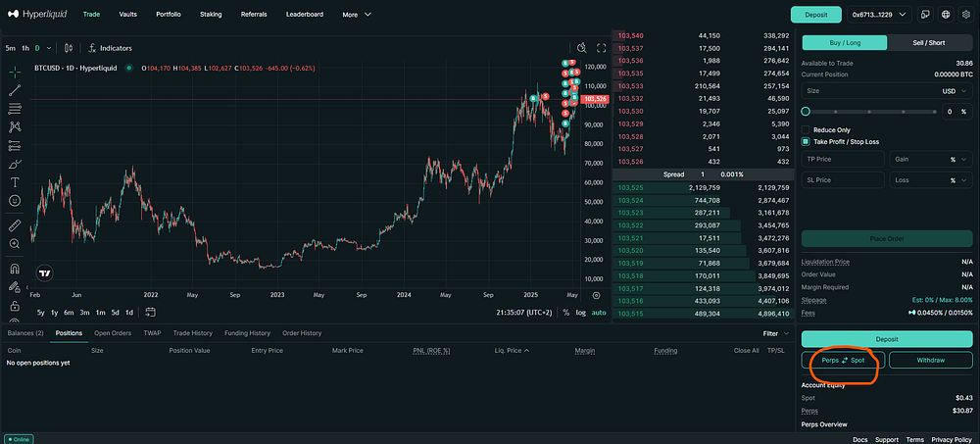This screenshot has height=444, width=980.
Task: Click the TP Price input field
Action: [843, 160]
